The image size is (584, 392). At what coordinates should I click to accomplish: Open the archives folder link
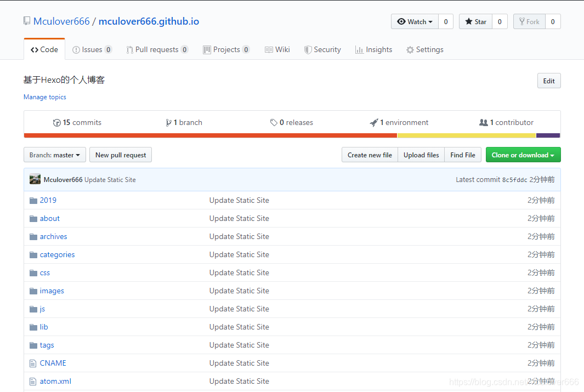[x=54, y=236]
